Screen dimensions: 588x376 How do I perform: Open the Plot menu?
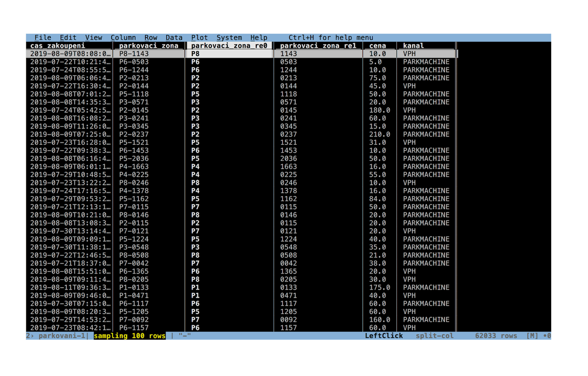(199, 38)
